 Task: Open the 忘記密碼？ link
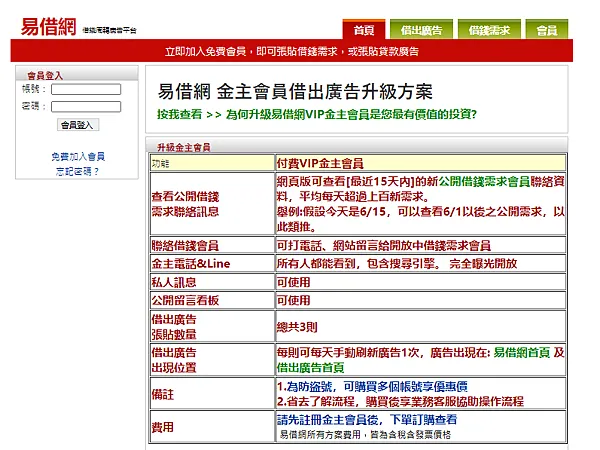click(77, 171)
